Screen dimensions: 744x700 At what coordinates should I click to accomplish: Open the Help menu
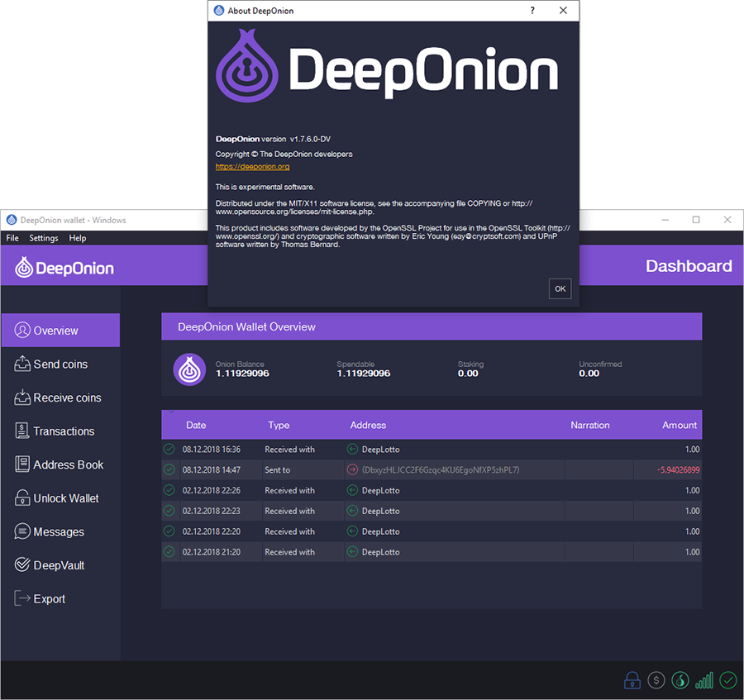tap(78, 238)
